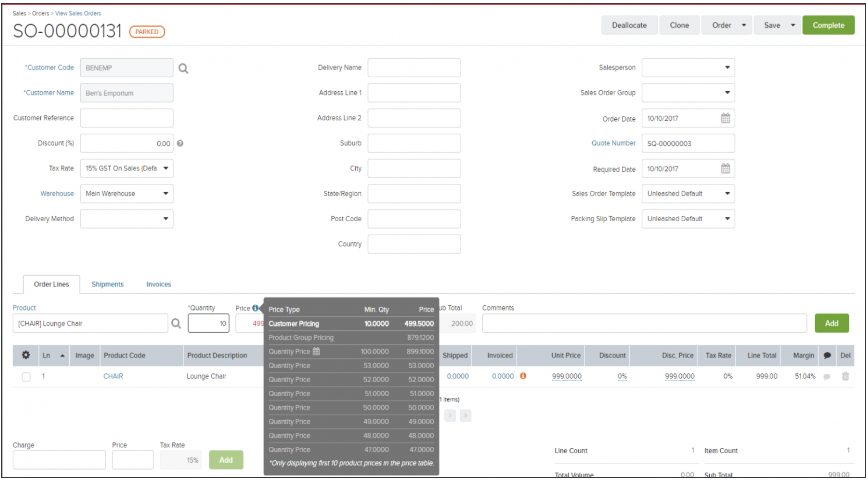Viewport: 868px width, 480px height.
Task: Click the Product lookup magnifier icon
Action: coord(176,323)
